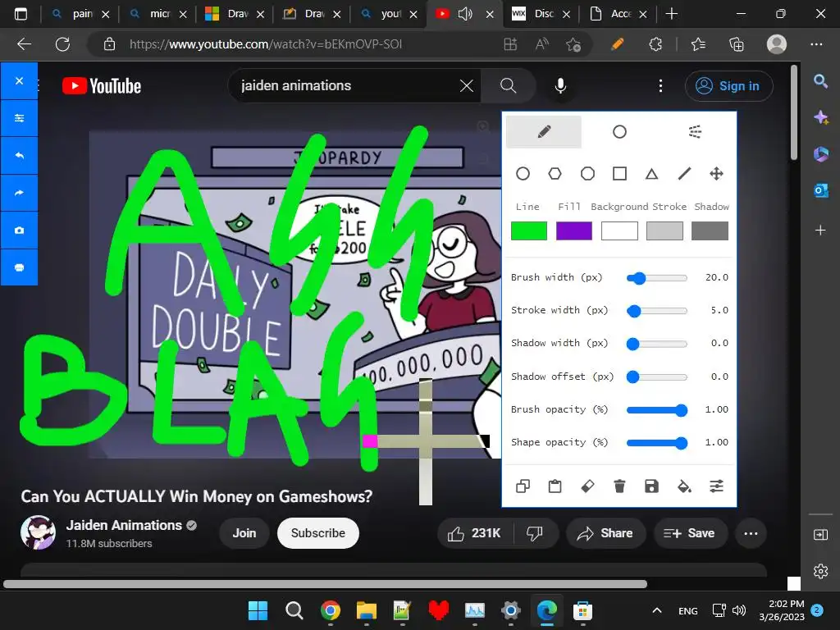Switch to the circle shapes tab
The image size is (840, 630).
[x=619, y=132]
